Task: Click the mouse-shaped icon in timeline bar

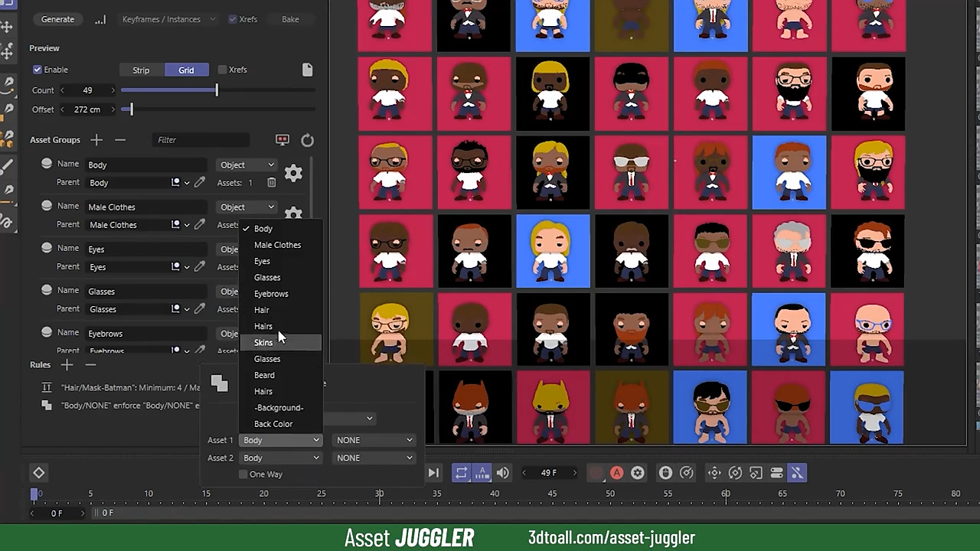Action: click(665, 473)
